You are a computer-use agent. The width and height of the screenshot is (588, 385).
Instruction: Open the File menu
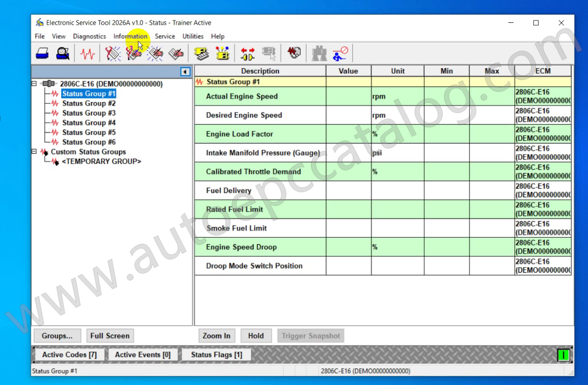(x=40, y=36)
